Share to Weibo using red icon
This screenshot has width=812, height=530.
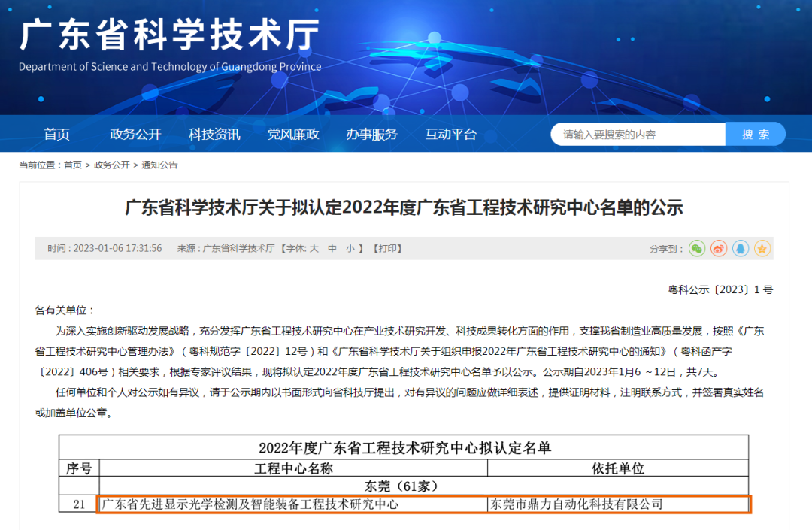tap(719, 248)
